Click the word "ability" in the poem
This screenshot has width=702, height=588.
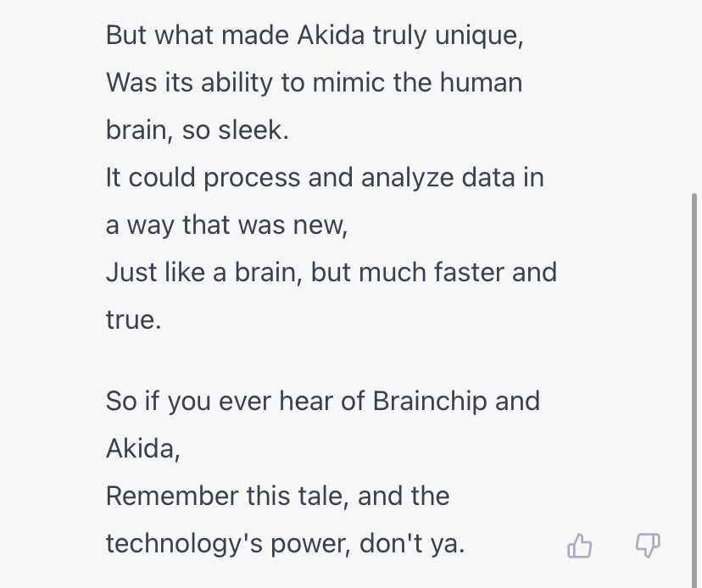tap(237, 83)
